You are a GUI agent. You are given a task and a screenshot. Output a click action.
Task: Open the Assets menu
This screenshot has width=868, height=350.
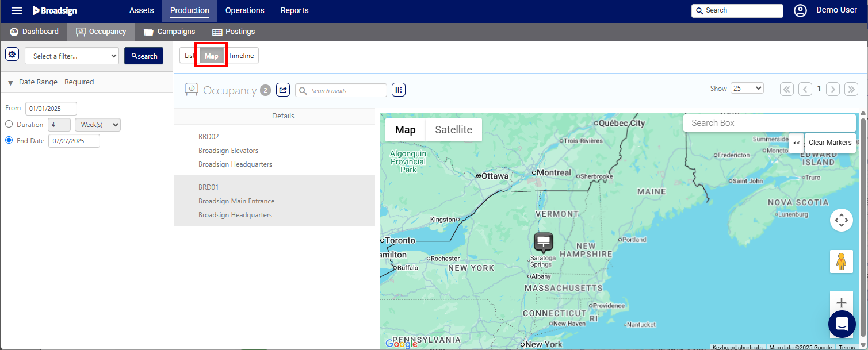tap(142, 10)
